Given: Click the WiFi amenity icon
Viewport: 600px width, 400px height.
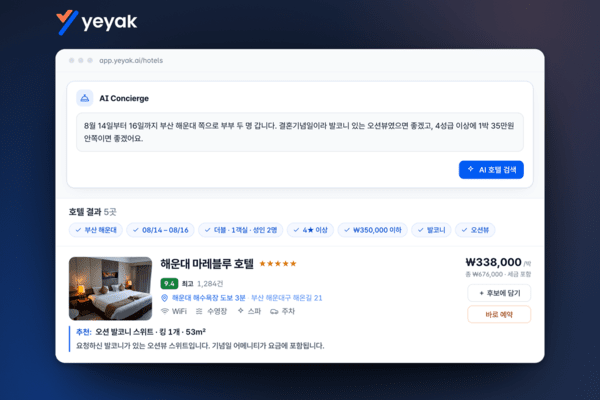Looking at the screenshot, I should (165, 311).
